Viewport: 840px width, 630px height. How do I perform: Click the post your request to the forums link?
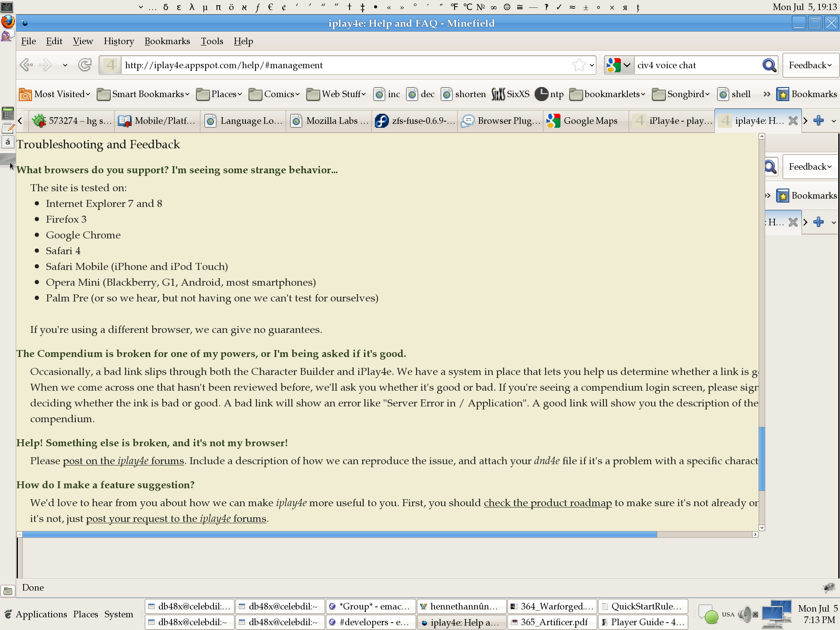click(x=176, y=518)
